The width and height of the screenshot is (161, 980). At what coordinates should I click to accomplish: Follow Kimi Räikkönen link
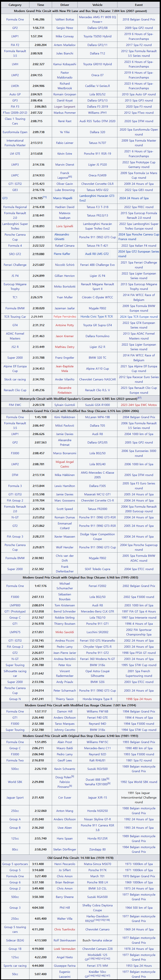[x=65, y=417]
